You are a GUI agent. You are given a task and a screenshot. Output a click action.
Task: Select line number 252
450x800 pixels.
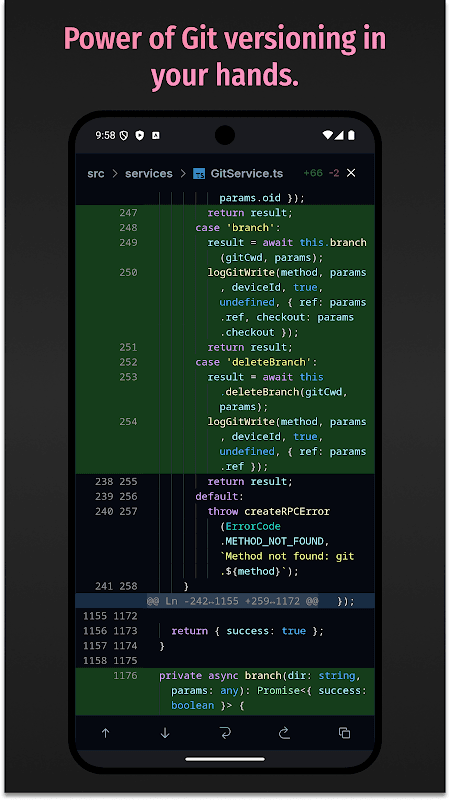pos(128,362)
